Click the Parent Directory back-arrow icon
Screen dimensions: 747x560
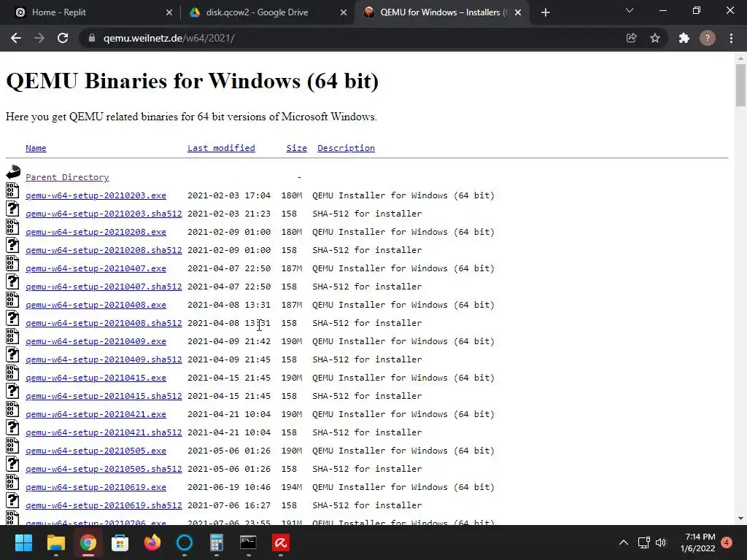point(13,172)
